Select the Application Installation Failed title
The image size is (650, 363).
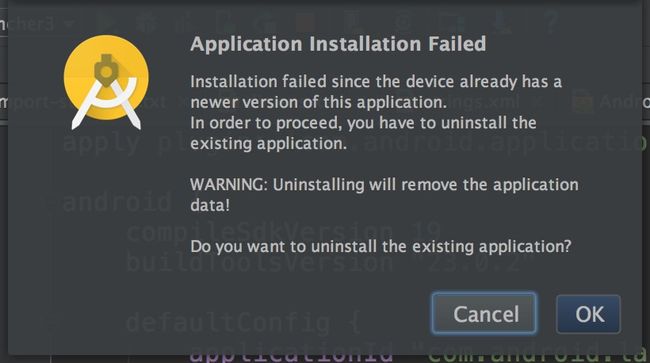(x=338, y=44)
